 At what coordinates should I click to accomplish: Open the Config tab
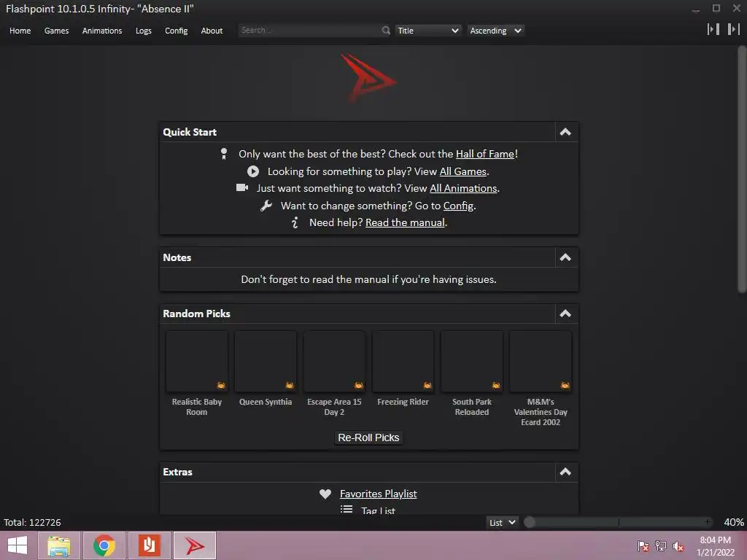coord(177,31)
